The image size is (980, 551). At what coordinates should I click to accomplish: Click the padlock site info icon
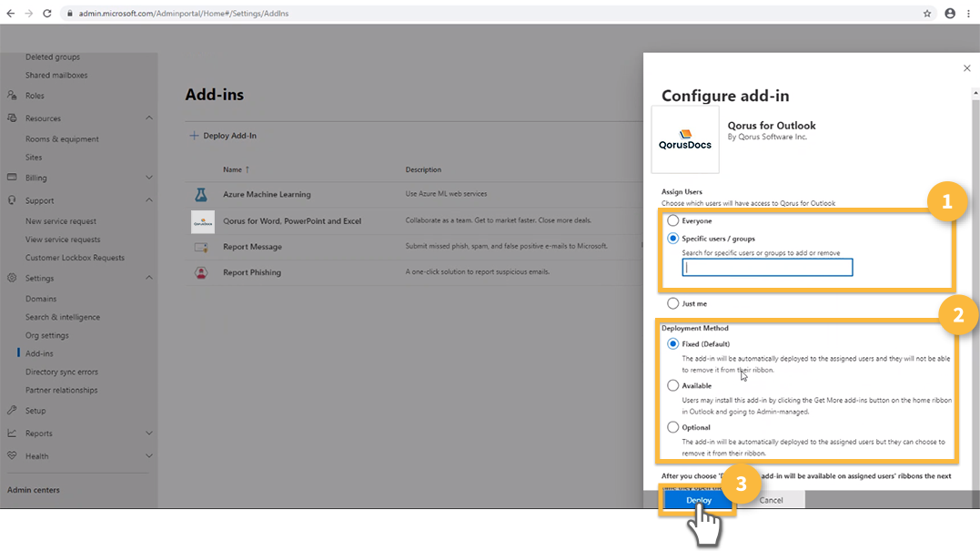tap(69, 13)
